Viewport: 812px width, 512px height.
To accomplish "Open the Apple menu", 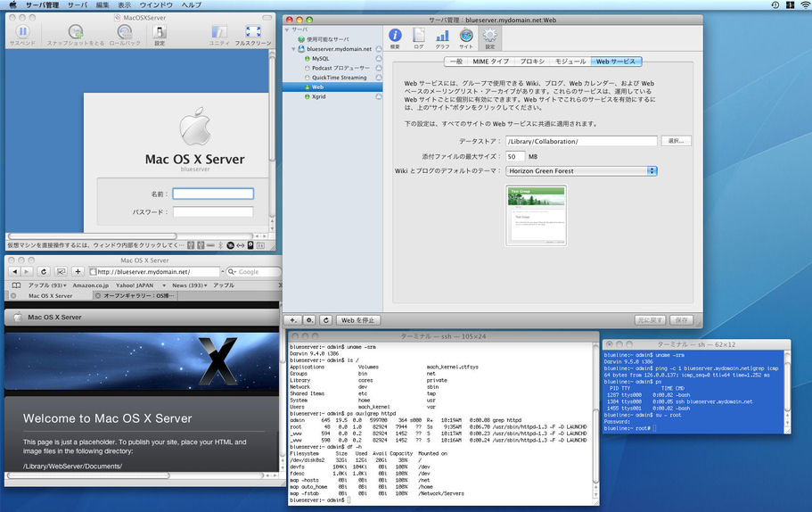I will tap(13, 4).
